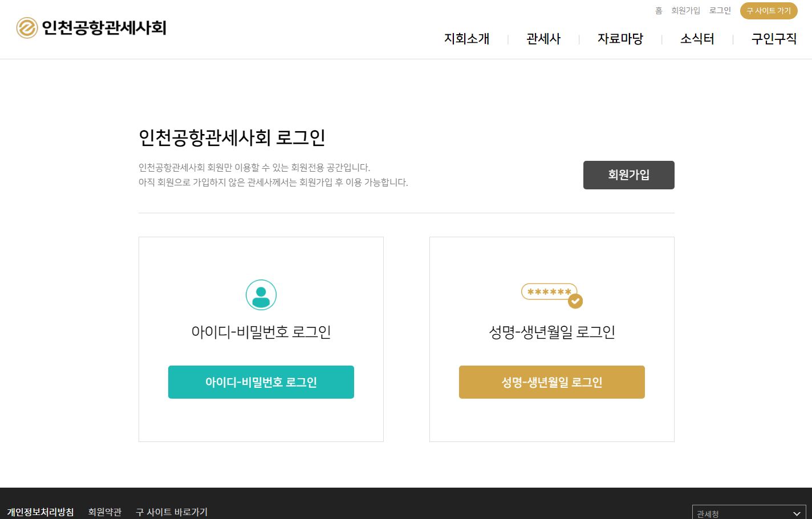This screenshot has width=812, height=519.
Task: Click the 구 사이트 가기 pill button
Action: [769, 11]
